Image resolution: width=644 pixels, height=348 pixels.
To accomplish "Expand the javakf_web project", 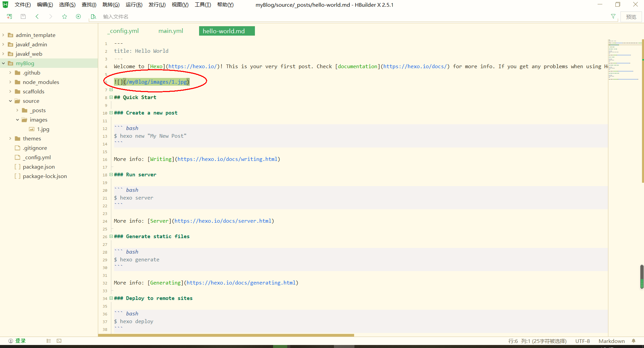I will (3, 54).
